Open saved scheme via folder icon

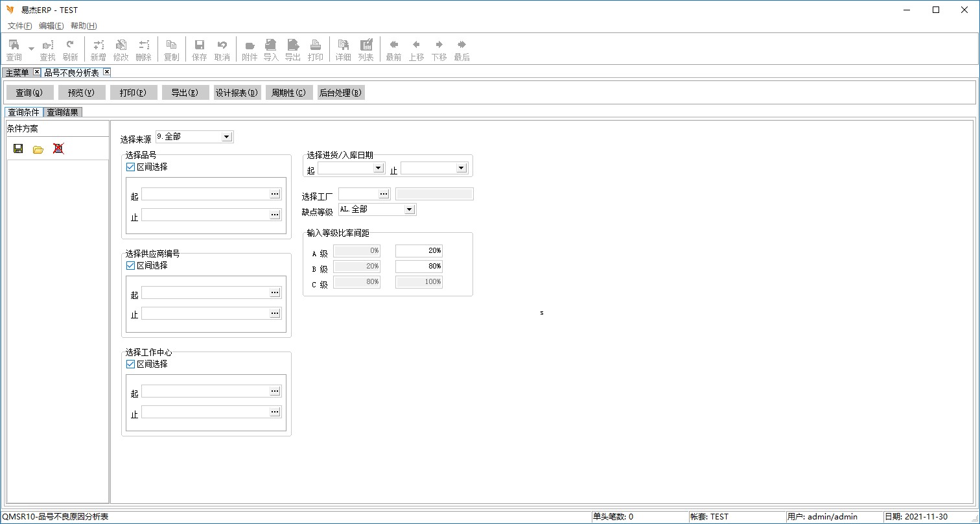[38, 149]
